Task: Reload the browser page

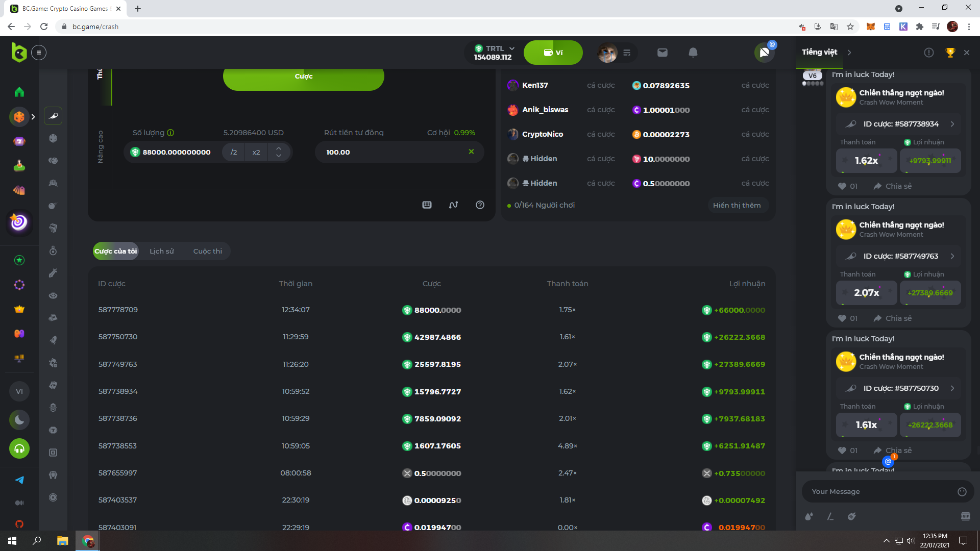Action: (x=44, y=27)
